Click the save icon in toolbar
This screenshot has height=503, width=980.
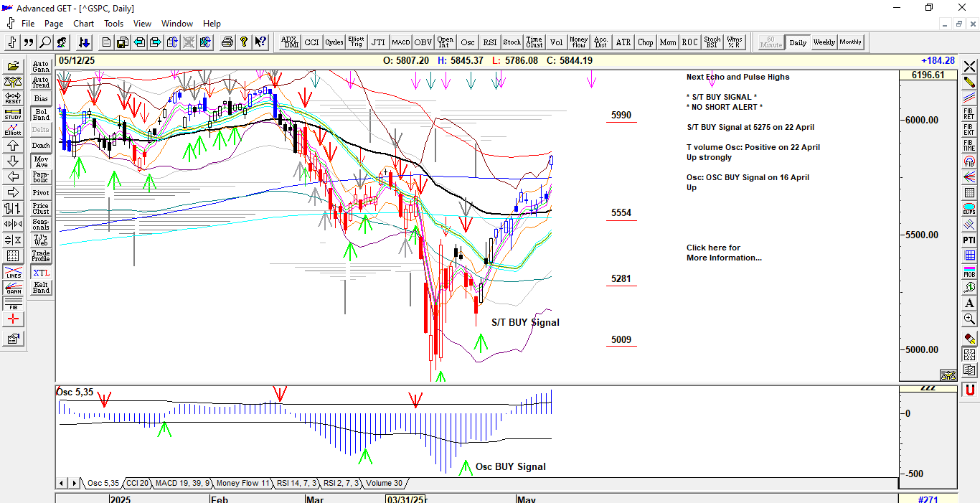point(123,42)
